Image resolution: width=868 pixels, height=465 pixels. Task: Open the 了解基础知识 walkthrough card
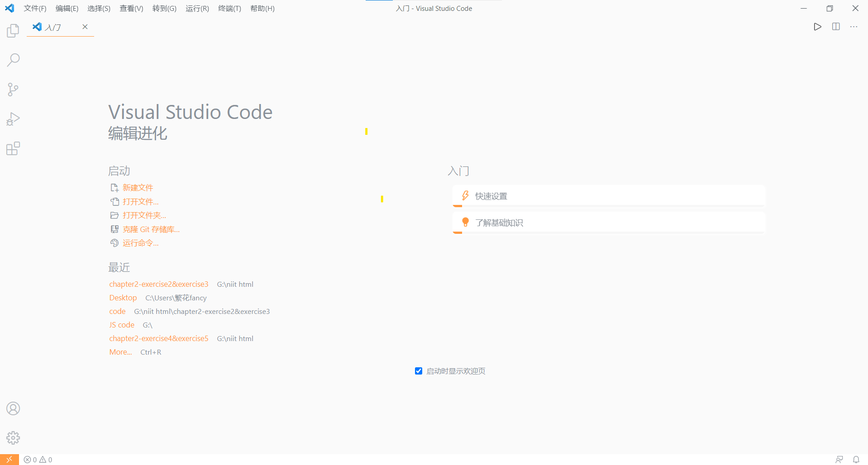tap(609, 223)
